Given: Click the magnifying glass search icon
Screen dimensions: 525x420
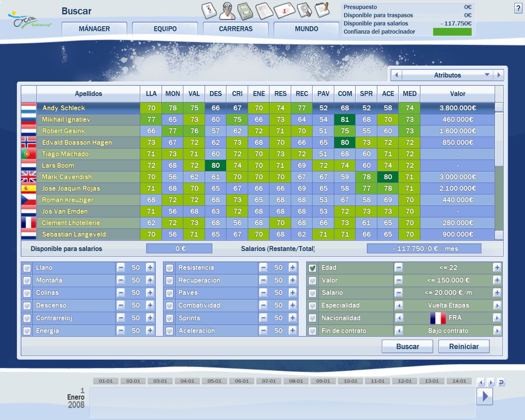Looking at the screenshot, I should pos(304,10).
